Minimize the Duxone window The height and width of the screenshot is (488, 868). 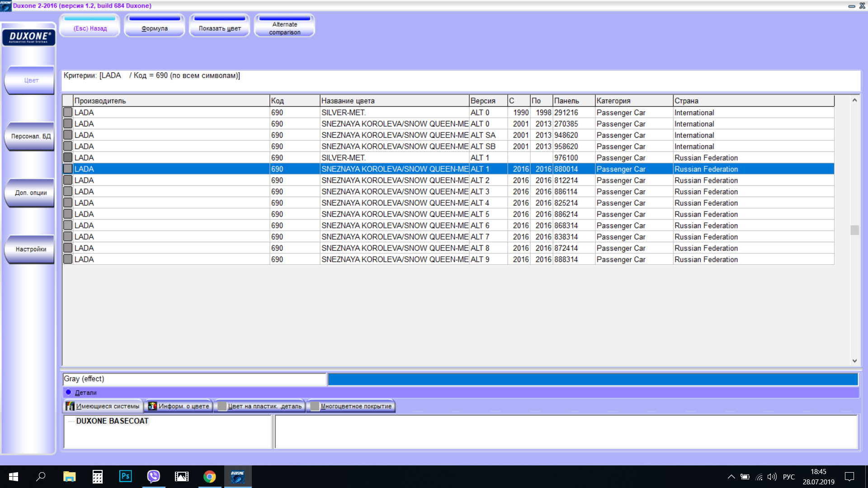(851, 6)
